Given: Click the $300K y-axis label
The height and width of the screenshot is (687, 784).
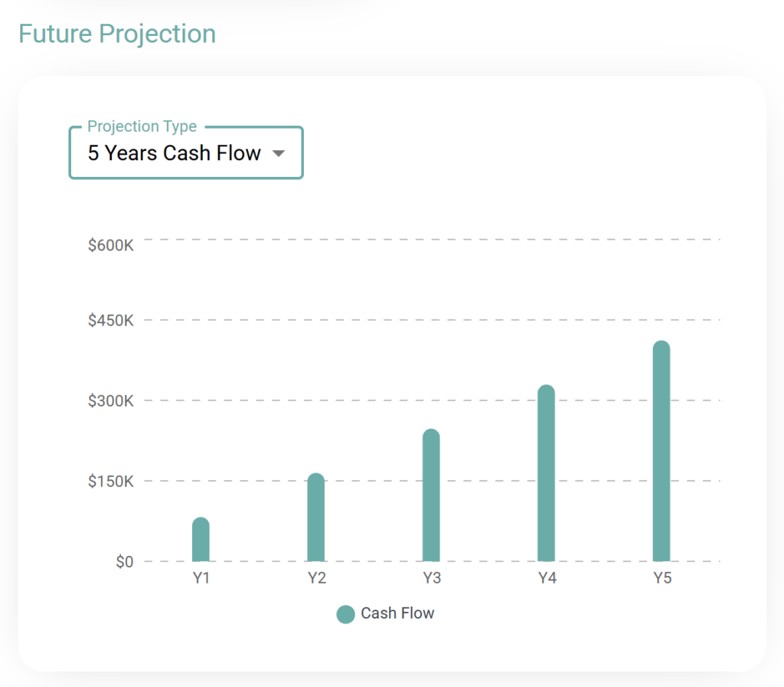Looking at the screenshot, I should [111, 401].
